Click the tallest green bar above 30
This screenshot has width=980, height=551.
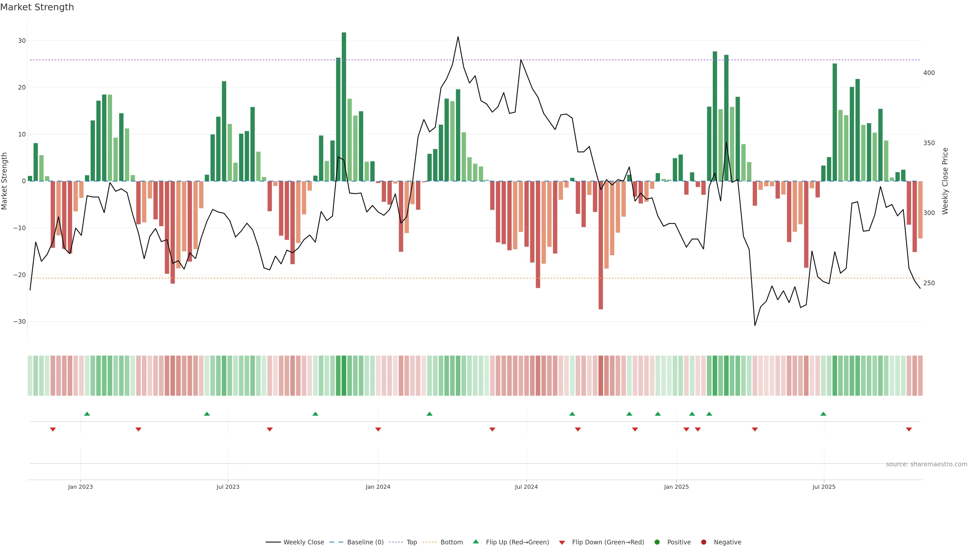coord(344,106)
